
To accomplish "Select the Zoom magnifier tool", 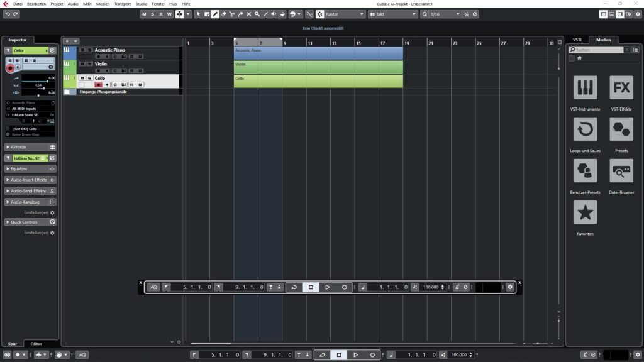I will 257,14.
